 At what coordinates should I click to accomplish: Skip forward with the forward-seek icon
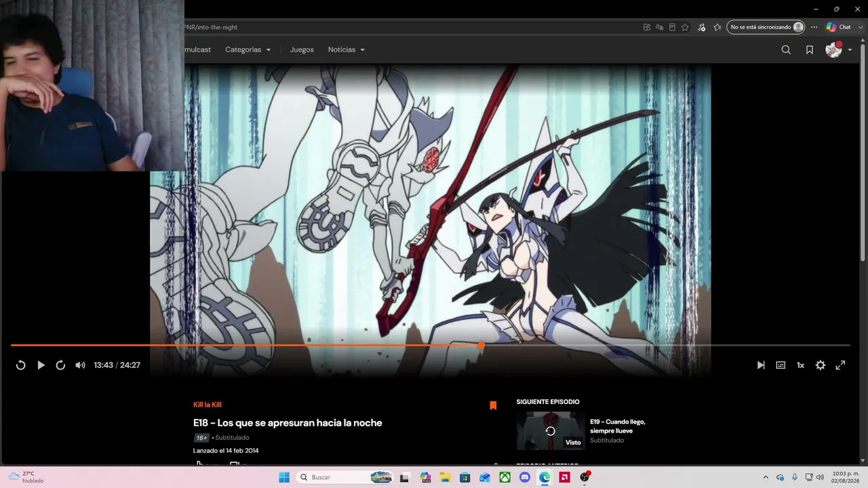tap(60, 365)
